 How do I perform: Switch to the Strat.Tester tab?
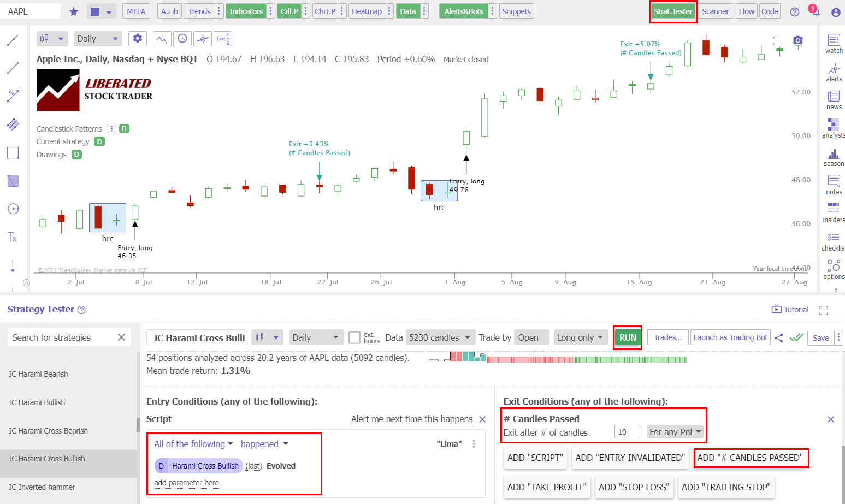(673, 10)
